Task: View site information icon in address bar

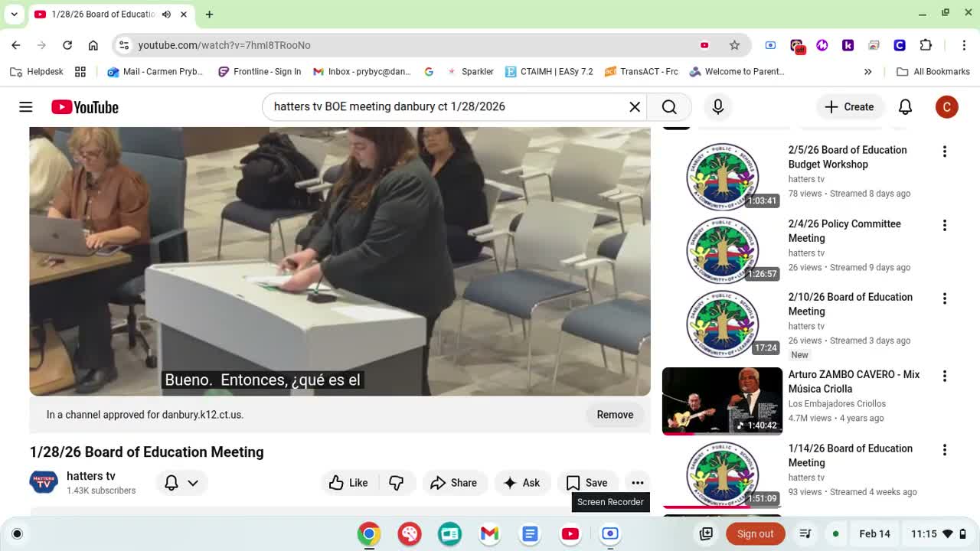Action: (x=124, y=45)
